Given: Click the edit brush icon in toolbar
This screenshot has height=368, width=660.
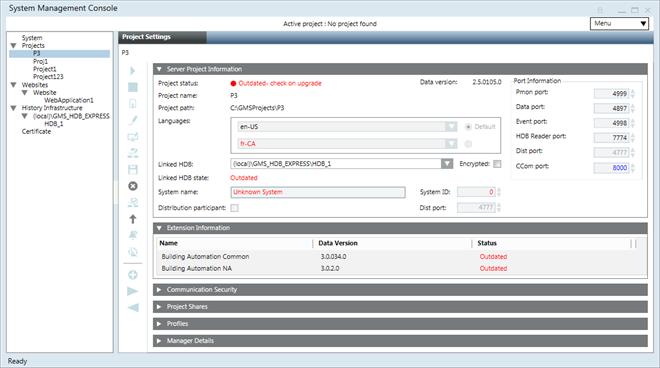Looking at the screenshot, I should point(133,120).
